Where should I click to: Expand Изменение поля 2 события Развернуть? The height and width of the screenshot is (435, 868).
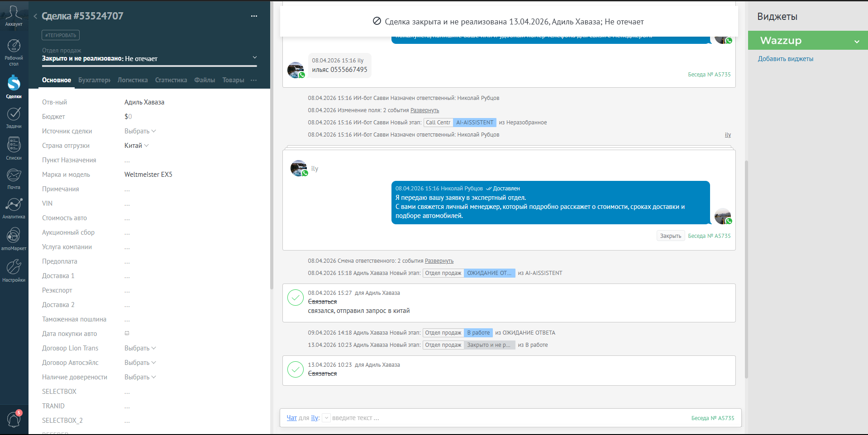[424, 110]
